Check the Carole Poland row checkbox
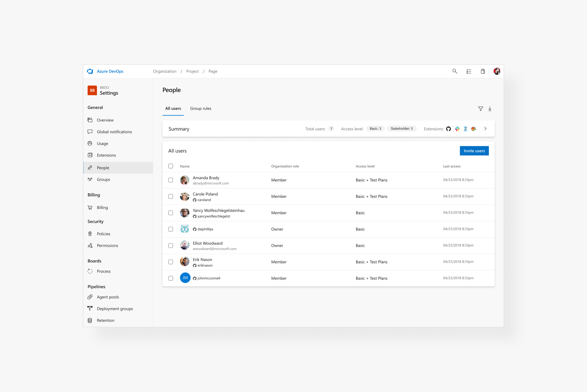The image size is (587, 392). [x=171, y=196]
